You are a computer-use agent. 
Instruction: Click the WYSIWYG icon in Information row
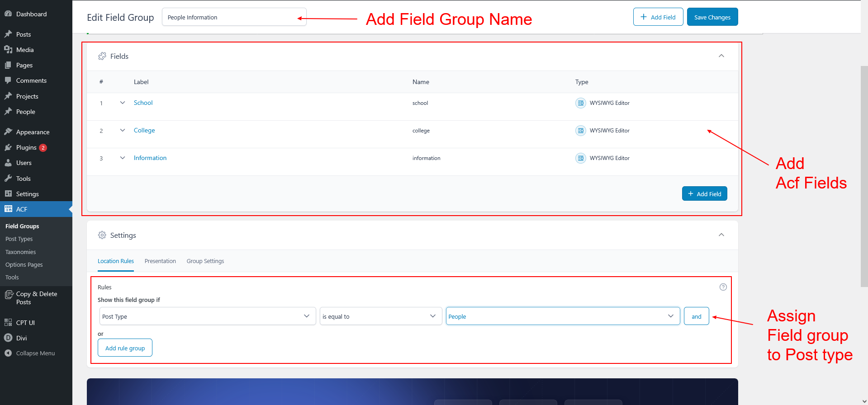(581, 158)
